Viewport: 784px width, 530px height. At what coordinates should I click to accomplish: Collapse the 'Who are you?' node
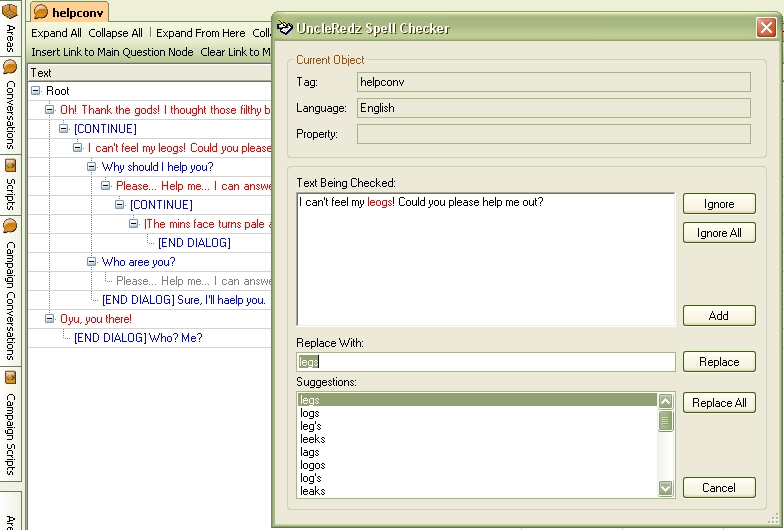(x=92, y=262)
